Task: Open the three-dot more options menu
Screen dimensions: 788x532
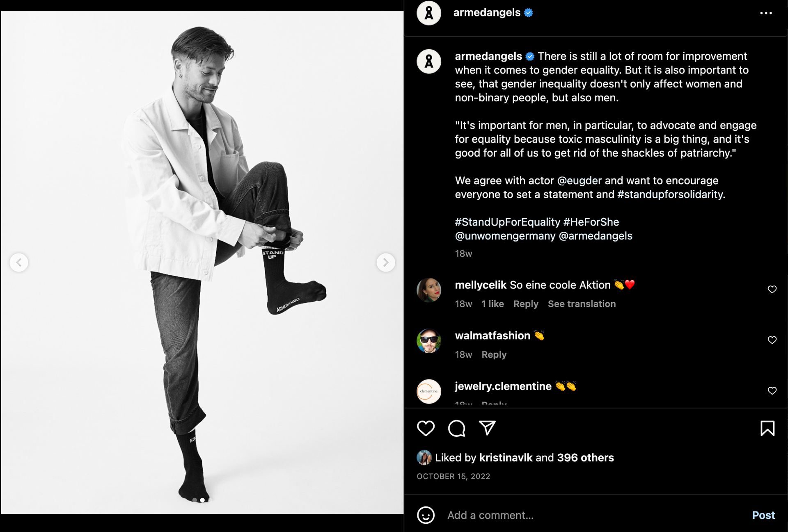Action: pos(766,13)
